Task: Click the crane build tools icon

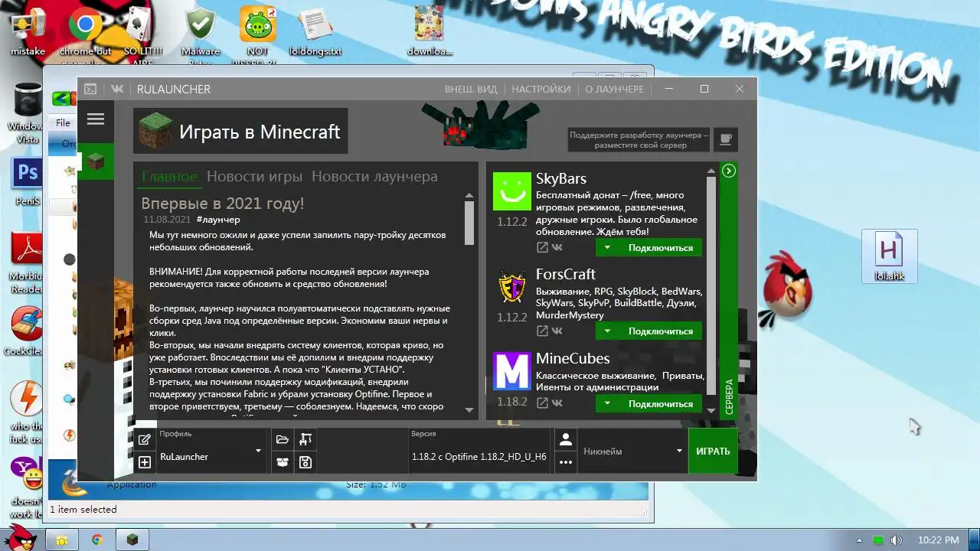Action: pos(305,439)
